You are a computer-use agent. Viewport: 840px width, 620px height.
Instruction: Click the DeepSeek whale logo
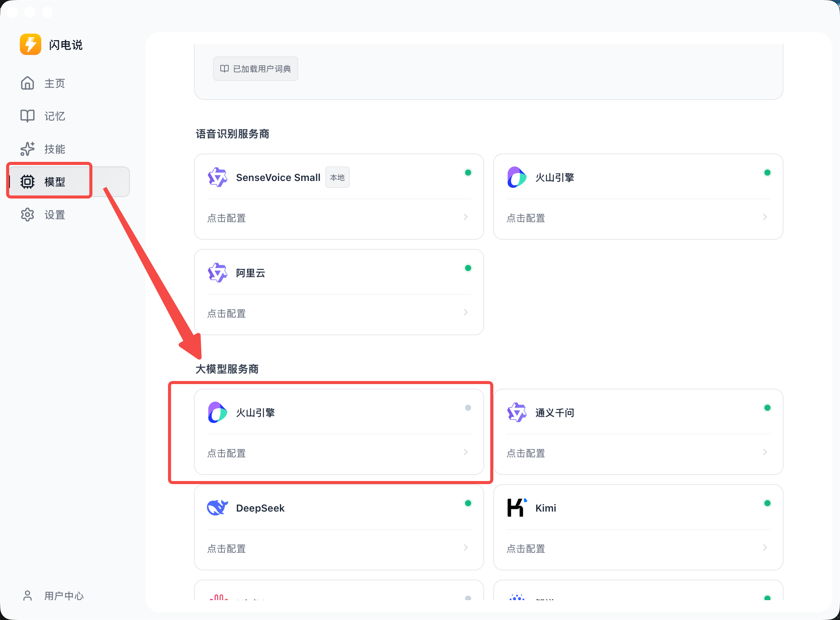(x=218, y=508)
